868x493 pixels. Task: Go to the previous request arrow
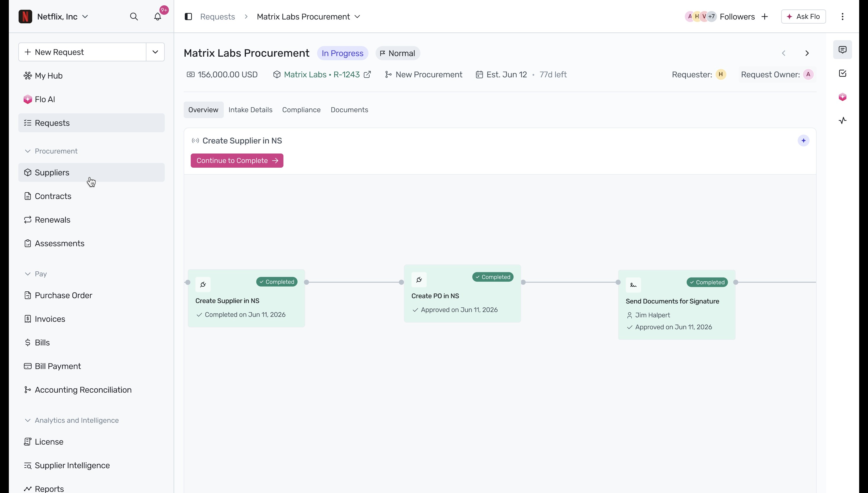[784, 53]
